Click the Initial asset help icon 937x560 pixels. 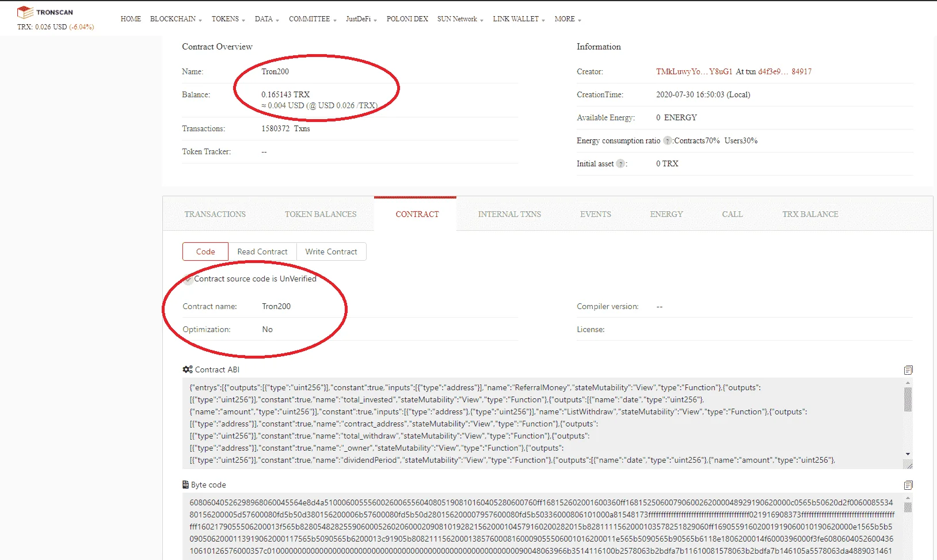click(x=620, y=163)
